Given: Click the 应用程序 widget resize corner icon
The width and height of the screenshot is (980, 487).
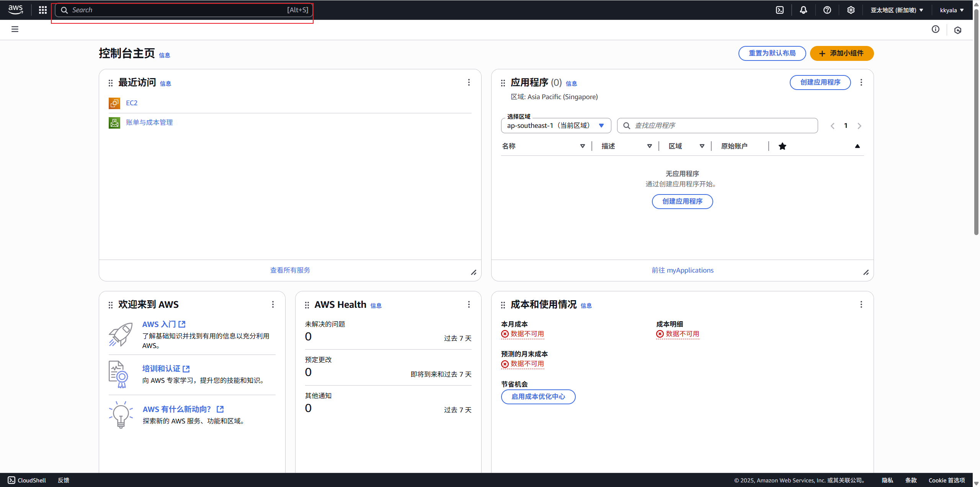Looking at the screenshot, I should pos(866,272).
